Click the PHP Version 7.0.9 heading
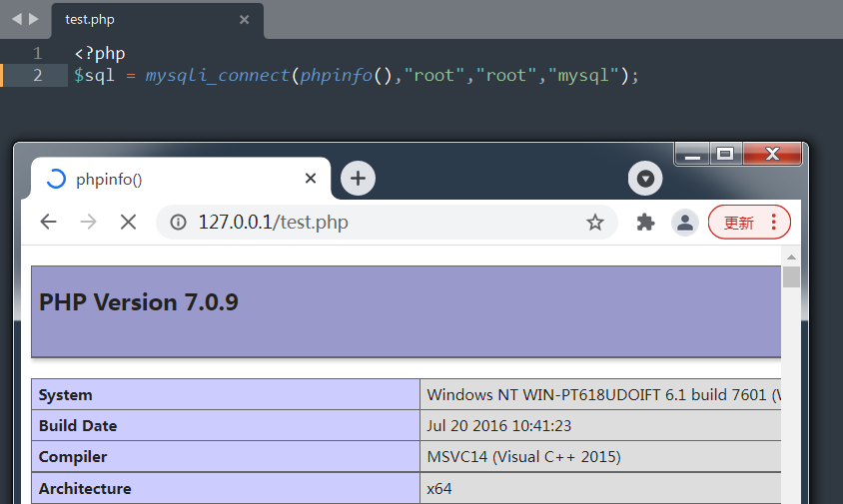 (139, 302)
